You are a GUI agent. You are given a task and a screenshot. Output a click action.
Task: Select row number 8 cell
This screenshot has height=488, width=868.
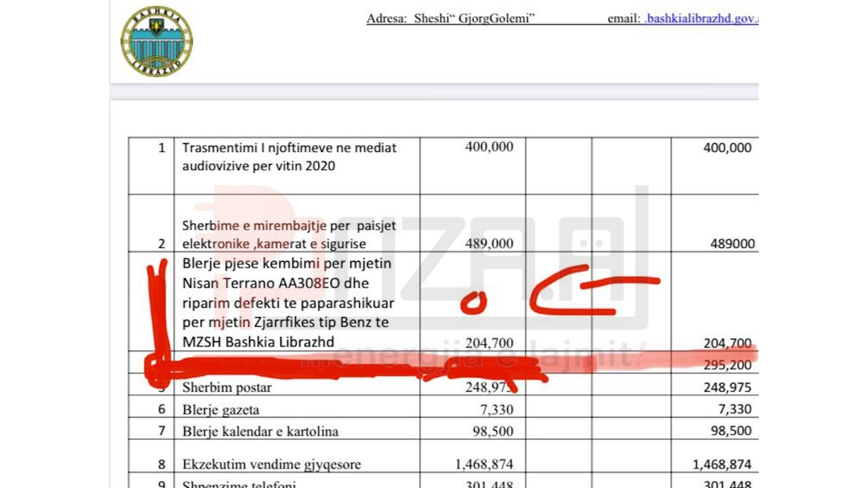[x=161, y=464]
